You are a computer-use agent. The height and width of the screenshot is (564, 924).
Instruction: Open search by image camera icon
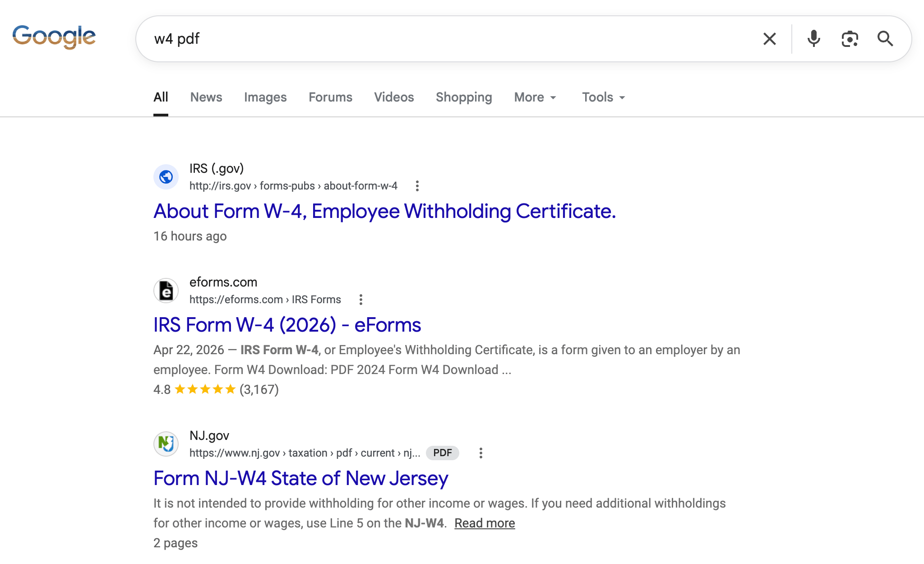[x=850, y=39]
